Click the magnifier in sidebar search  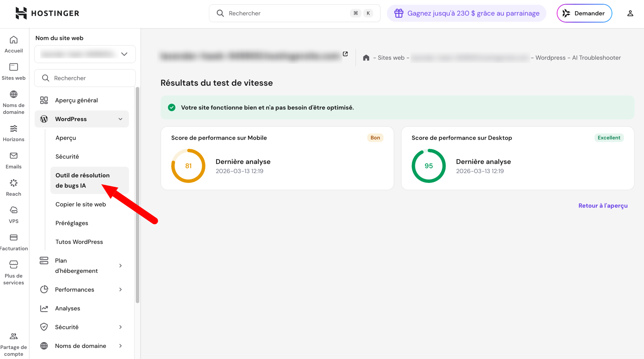tap(46, 78)
